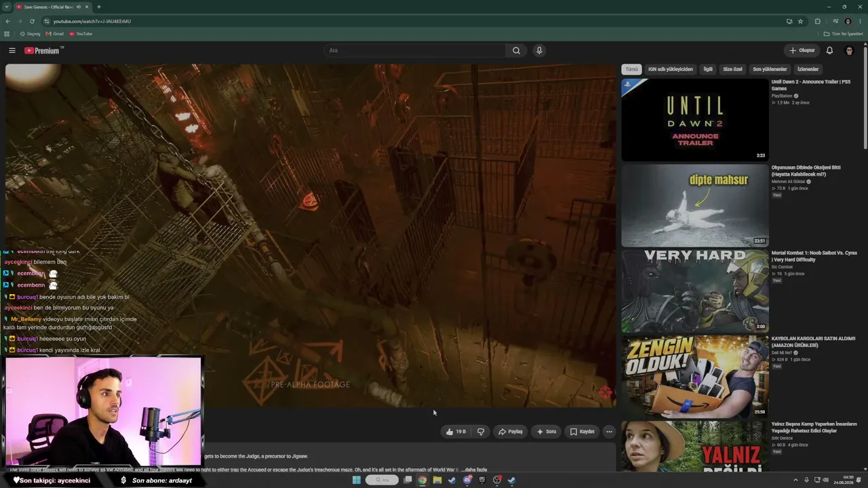868x488 pixels.
Task: Open more actions three-dot menu under video
Action: [x=609, y=432]
